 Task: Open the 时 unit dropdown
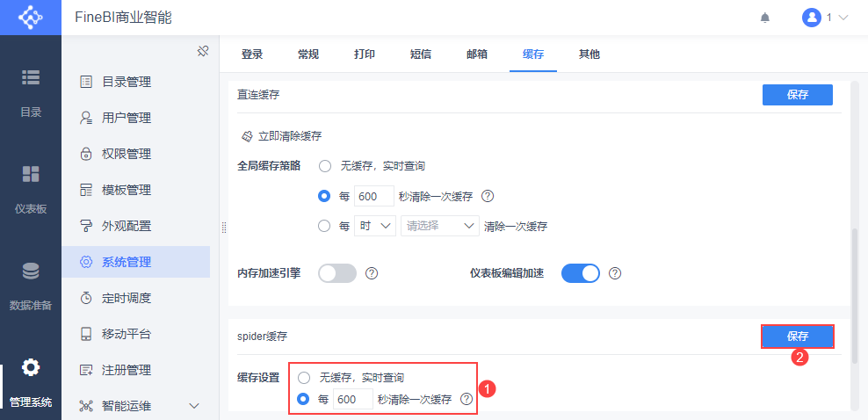point(375,226)
